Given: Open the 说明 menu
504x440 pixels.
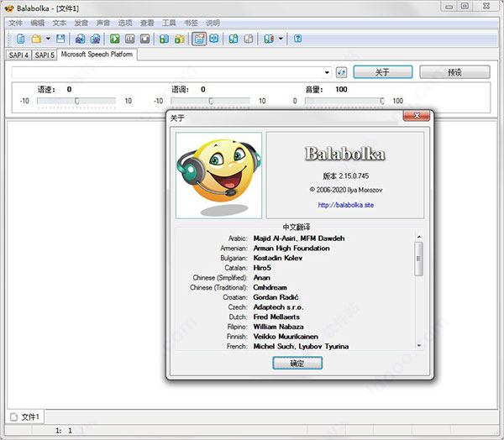Looking at the screenshot, I should (x=213, y=23).
